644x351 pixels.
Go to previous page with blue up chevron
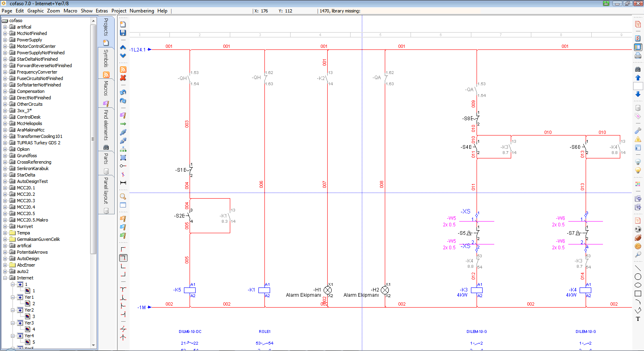(x=123, y=47)
